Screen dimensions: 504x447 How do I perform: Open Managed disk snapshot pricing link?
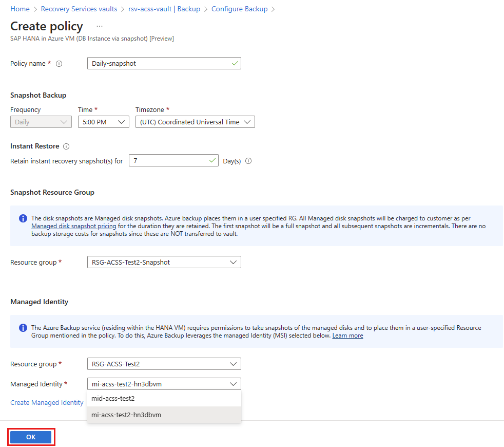point(73,226)
